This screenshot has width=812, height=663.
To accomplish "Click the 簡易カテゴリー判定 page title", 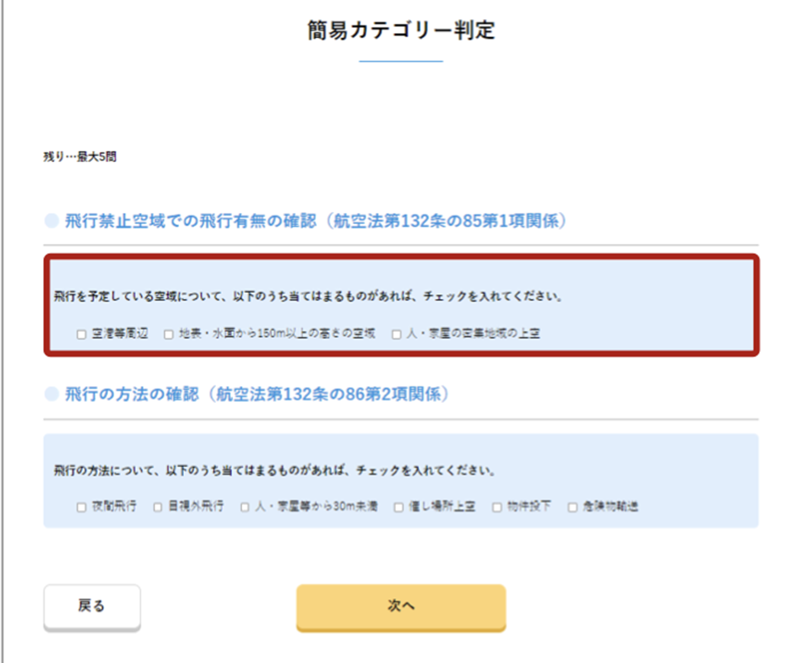I will pos(401,31).
